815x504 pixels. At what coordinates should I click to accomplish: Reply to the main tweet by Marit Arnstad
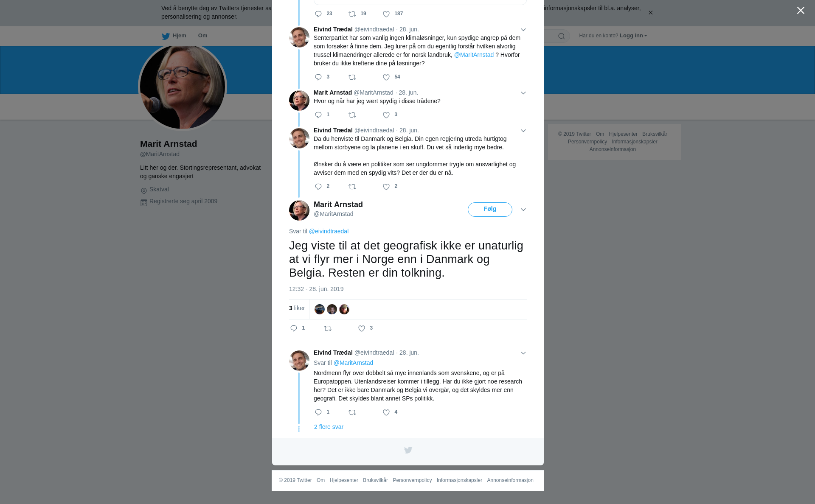point(294,328)
